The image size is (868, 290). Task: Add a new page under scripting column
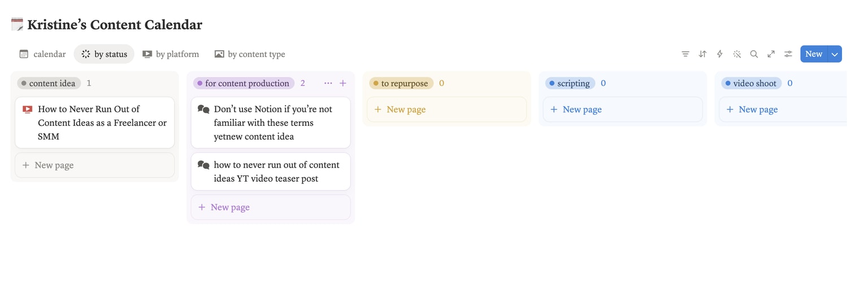[623, 109]
